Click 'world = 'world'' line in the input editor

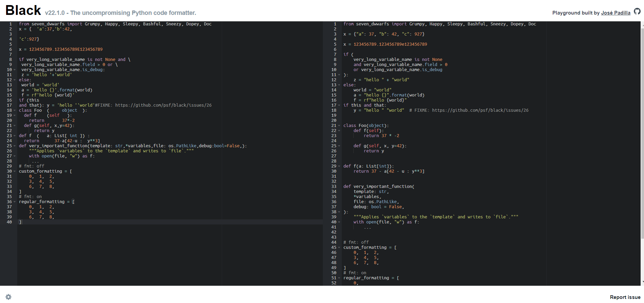click(x=40, y=85)
